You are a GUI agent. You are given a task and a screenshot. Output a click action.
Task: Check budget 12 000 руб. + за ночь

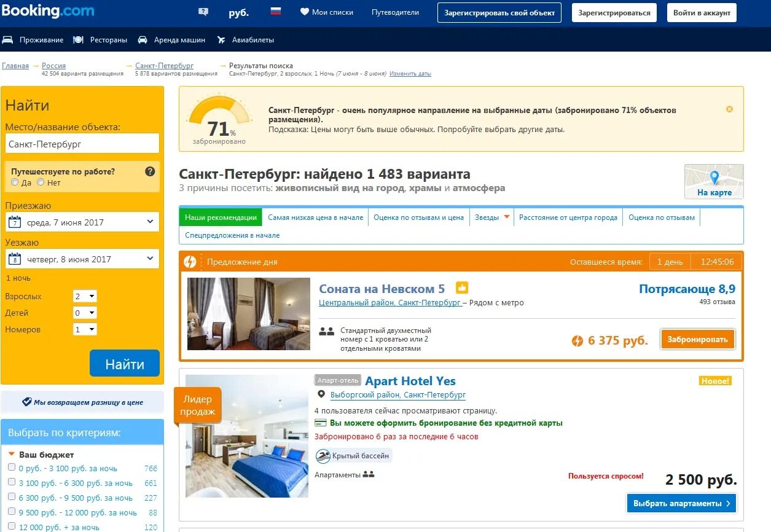pos(12,526)
